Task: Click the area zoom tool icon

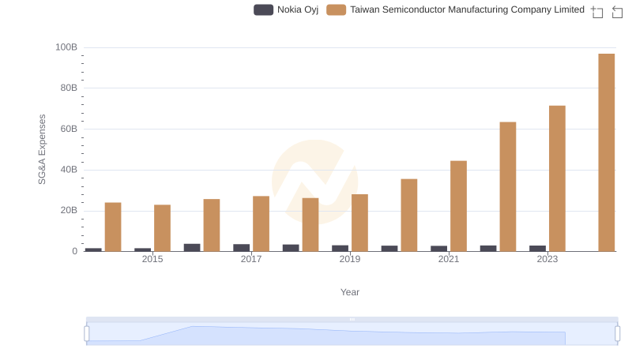Action: [x=597, y=12]
